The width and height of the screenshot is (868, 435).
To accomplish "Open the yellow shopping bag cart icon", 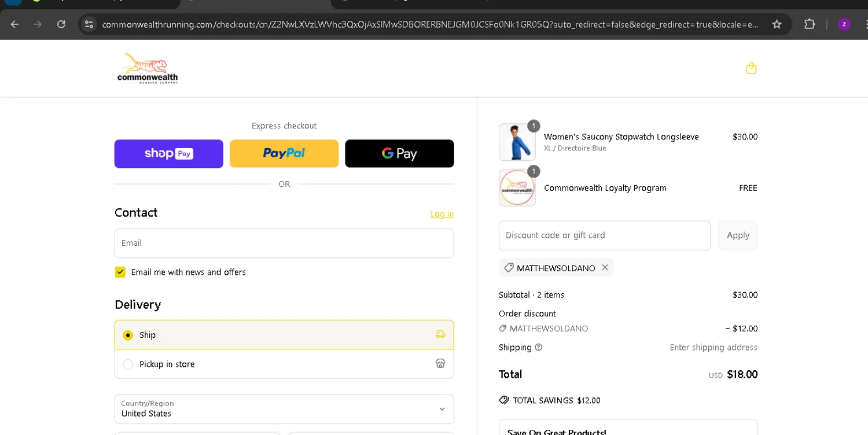I will pyautogui.click(x=751, y=68).
